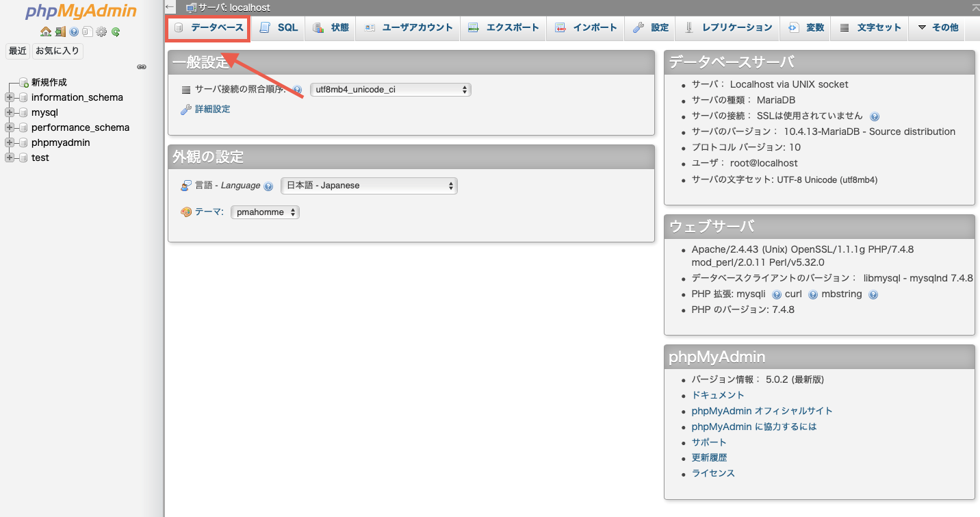Expand the information_schema database node
The height and width of the screenshot is (517, 980).
coord(10,97)
